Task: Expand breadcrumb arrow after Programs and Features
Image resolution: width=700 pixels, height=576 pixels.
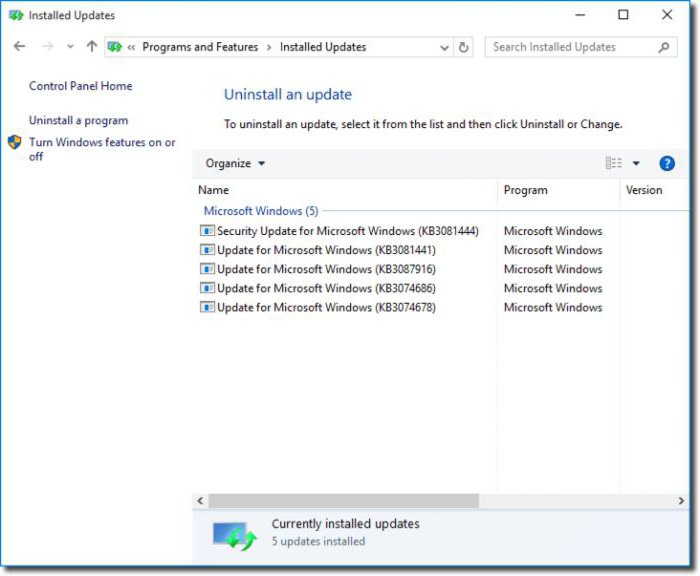Action: point(269,47)
